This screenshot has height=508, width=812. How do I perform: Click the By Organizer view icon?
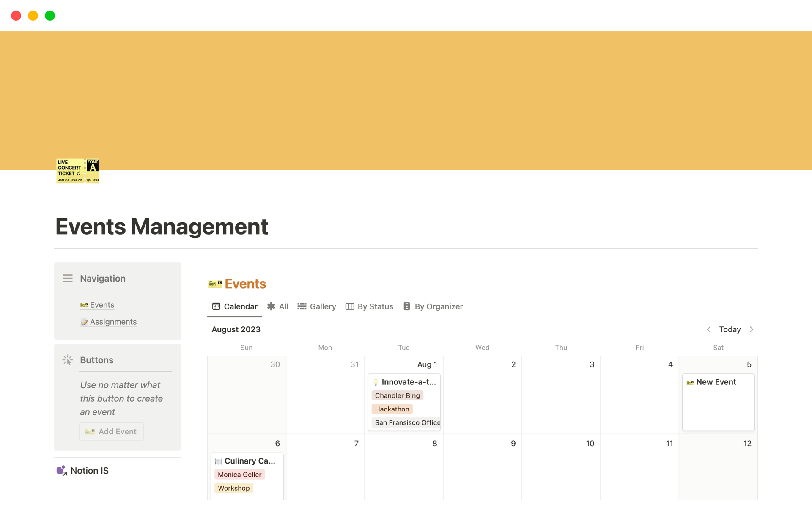pyautogui.click(x=407, y=306)
